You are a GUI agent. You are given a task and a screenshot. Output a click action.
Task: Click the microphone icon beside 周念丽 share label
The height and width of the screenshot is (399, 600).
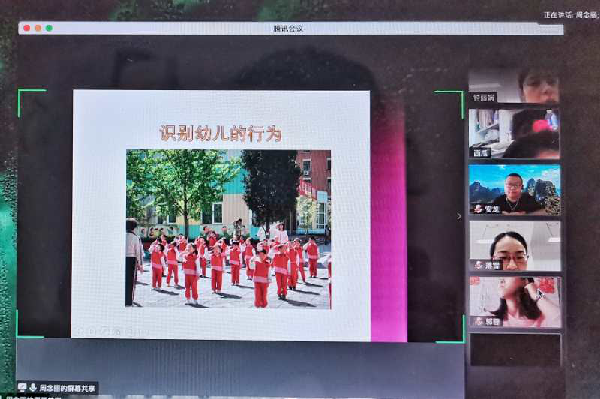(33, 388)
